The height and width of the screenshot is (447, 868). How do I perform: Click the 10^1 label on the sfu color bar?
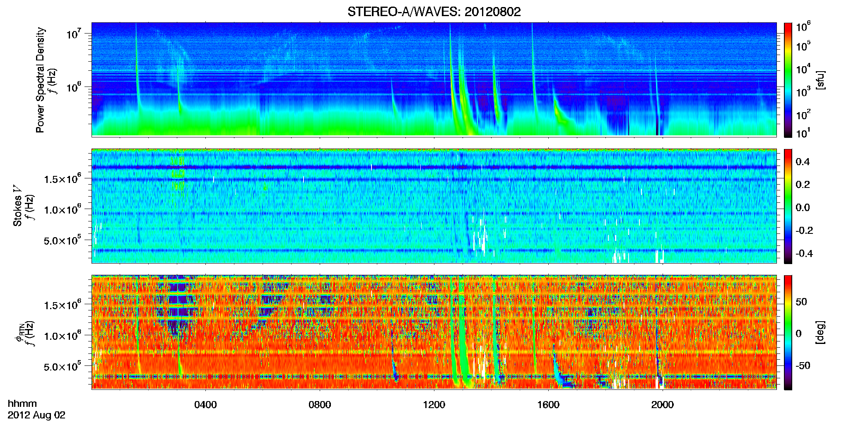804,133
